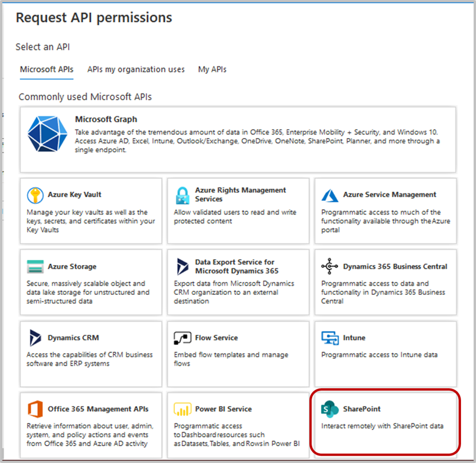
Task: Select the Azure Storage icon
Action: pyautogui.click(x=35, y=266)
